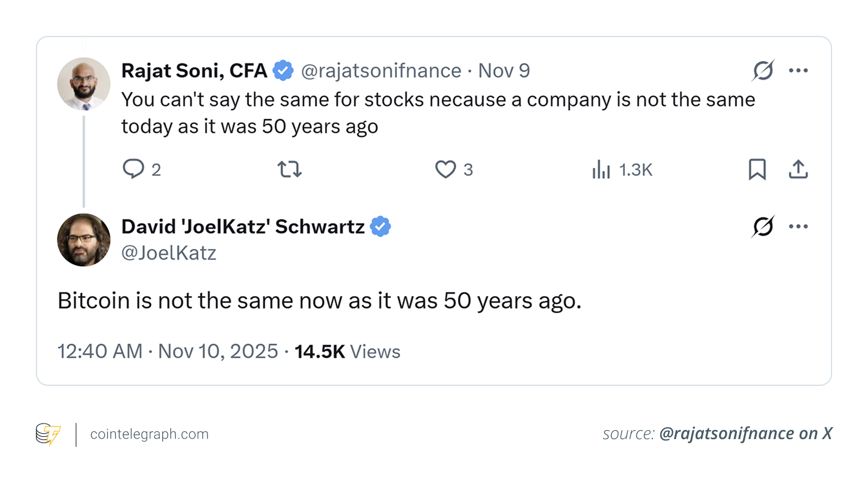Open view analytics icon showing 1.3K
This screenshot has height=481, width=868.
601,171
